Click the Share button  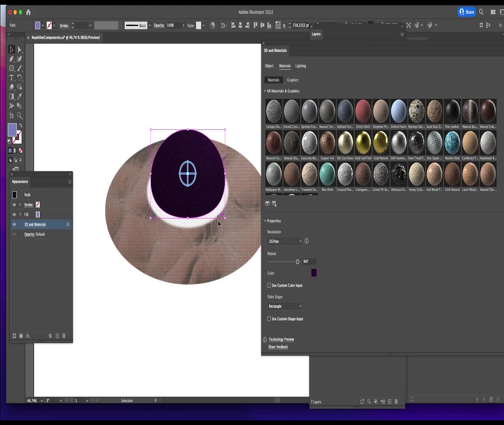[x=467, y=12]
